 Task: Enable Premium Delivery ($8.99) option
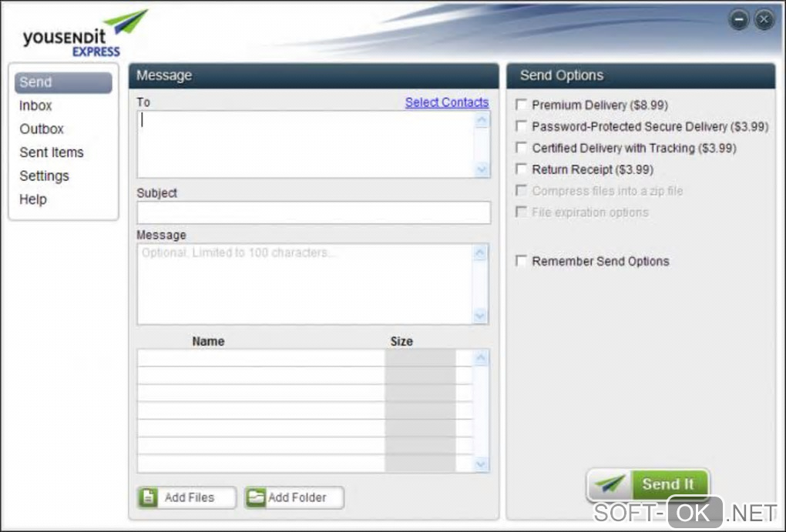pyautogui.click(x=522, y=105)
